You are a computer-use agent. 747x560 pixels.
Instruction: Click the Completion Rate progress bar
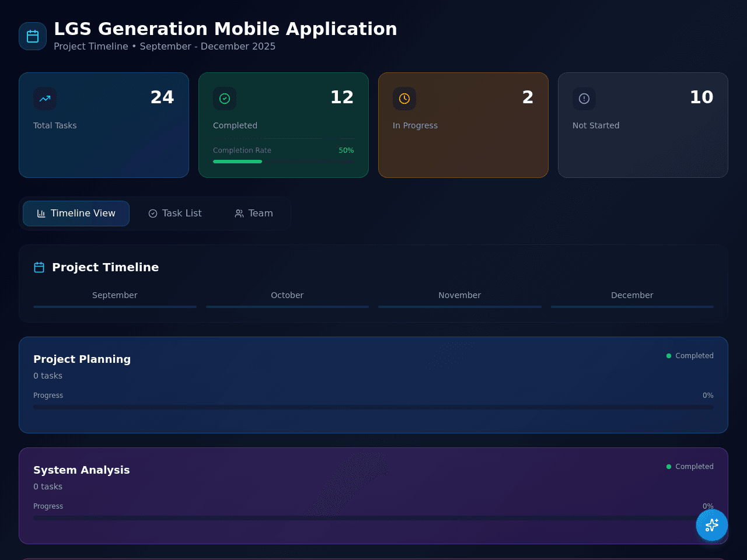[284, 162]
